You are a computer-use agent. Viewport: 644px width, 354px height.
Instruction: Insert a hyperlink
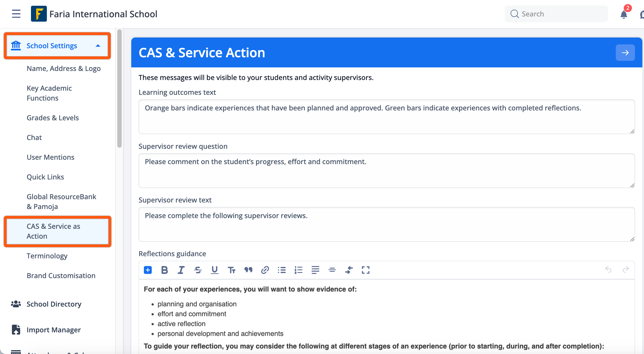coord(265,270)
